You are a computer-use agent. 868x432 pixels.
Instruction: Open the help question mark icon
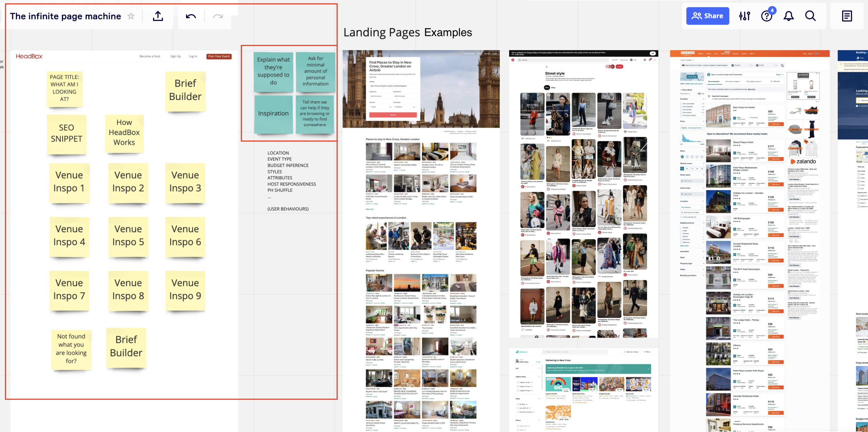pyautogui.click(x=766, y=16)
